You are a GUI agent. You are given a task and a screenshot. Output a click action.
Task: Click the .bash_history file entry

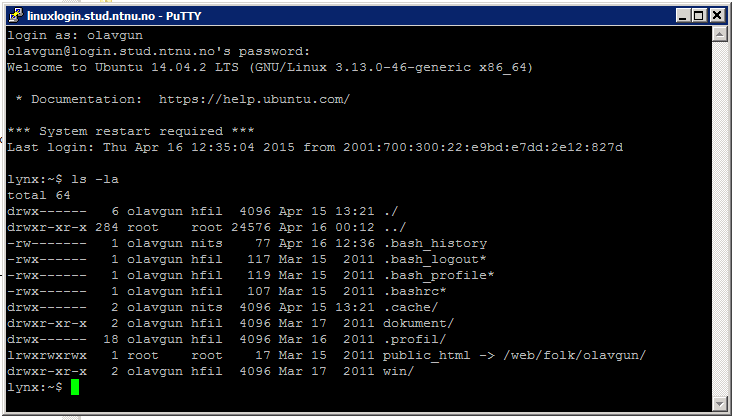click(435, 243)
